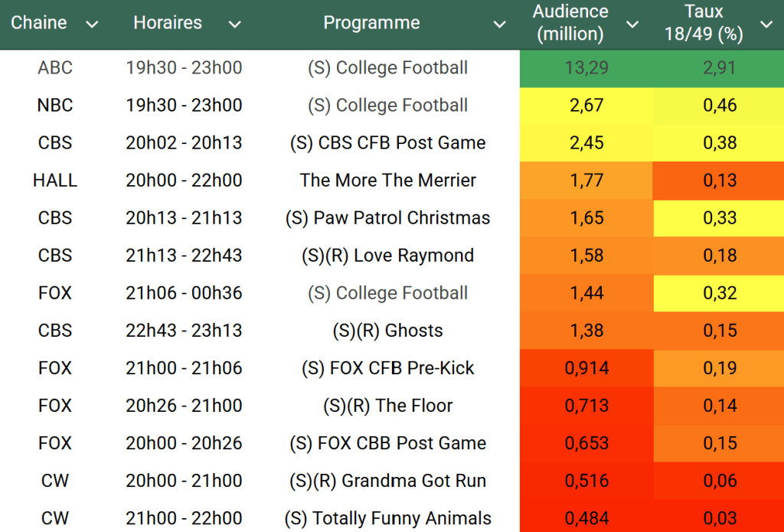Select the Programme column header label
This screenshot has height=532, width=784.
point(371,23)
